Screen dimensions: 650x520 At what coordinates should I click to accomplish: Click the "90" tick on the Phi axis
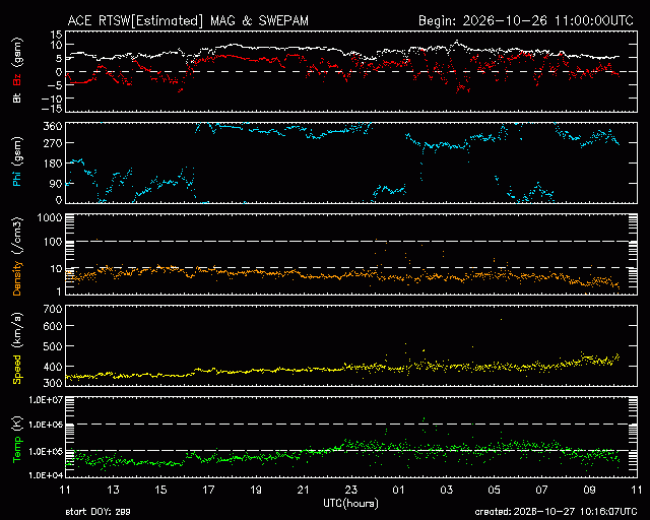[56, 184]
